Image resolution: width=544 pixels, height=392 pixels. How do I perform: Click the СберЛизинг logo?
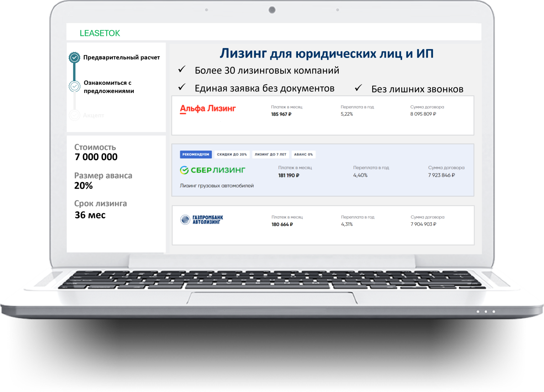point(212,170)
